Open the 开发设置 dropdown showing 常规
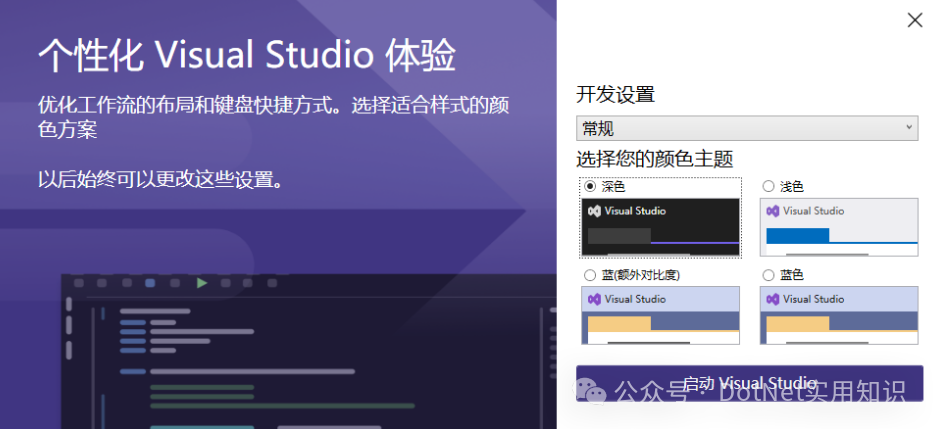This screenshot has height=429, width=936. point(747,128)
